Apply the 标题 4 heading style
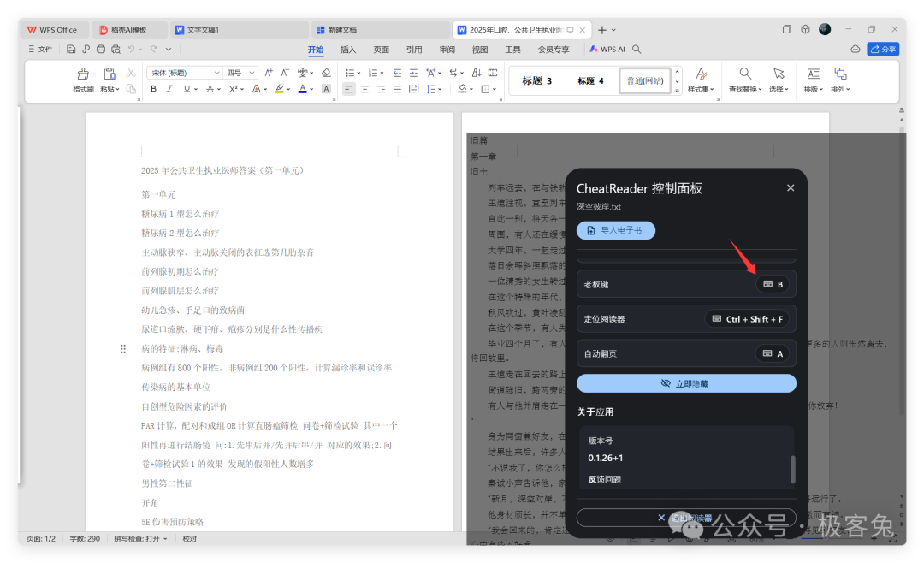The width and height of the screenshot is (924, 563). [x=590, y=81]
